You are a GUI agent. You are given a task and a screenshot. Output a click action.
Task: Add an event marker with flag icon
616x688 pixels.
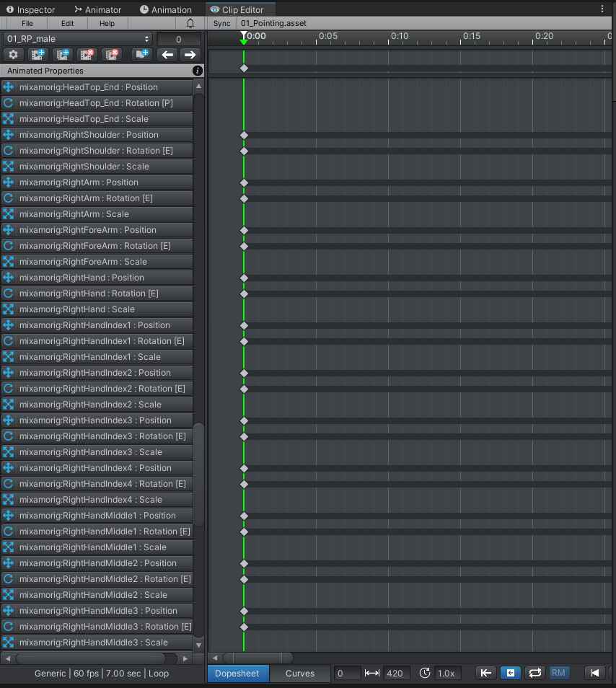(x=141, y=55)
